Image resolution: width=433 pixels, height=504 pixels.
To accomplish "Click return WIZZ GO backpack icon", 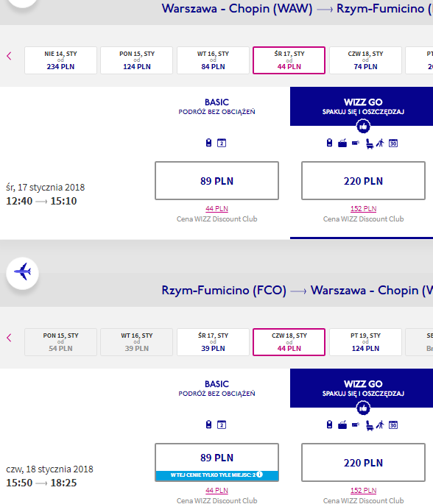I will coord(329,425).
